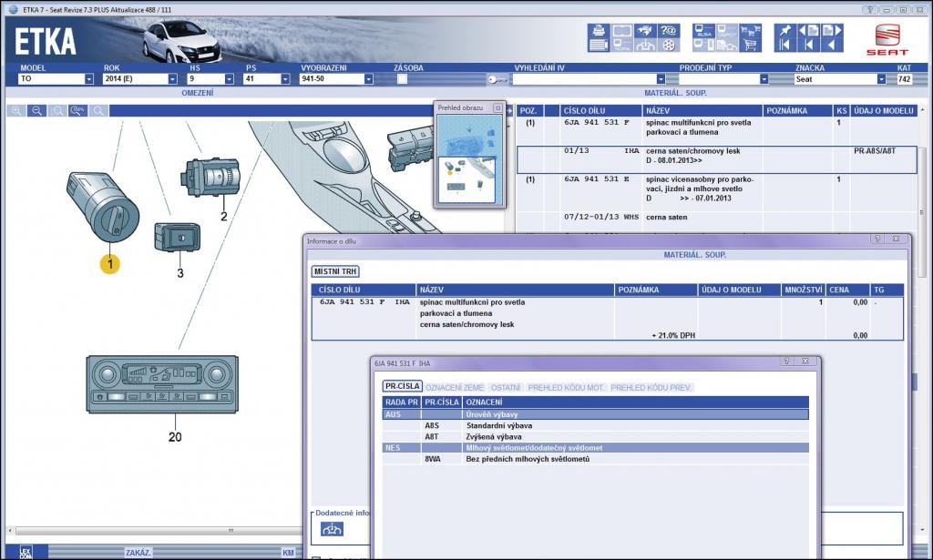Viewport: 933px width, 560px height.
Task: Select the PR-CISLA tab
Action: pos(402,386)
